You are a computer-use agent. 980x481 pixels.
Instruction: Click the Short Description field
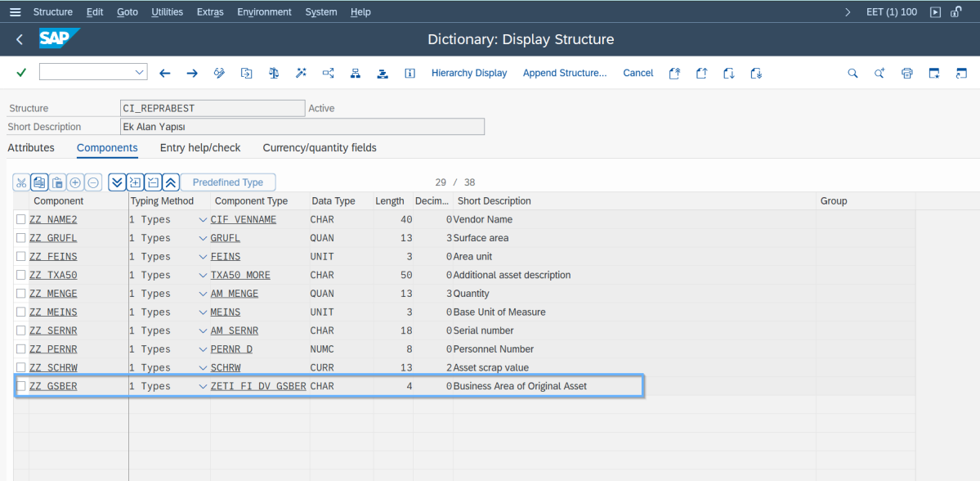point(302,127)
